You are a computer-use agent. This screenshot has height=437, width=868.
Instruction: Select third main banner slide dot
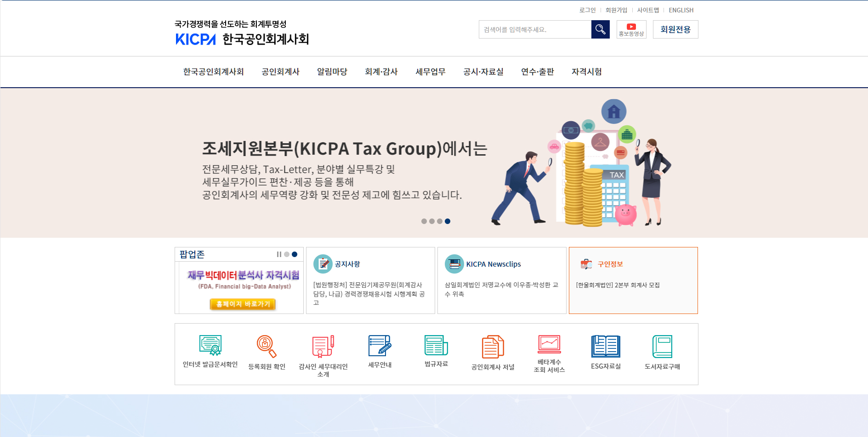click(x=440, y=221)
